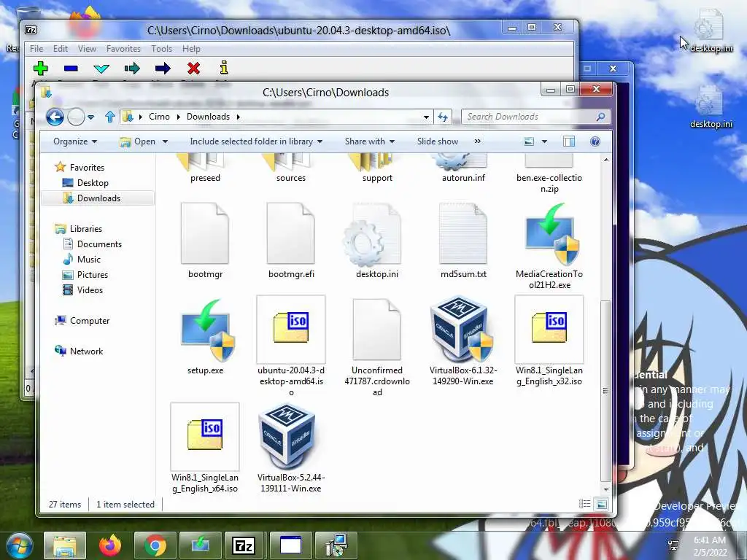Click the Explorer Forward navigation button

[x=76, y=117]
